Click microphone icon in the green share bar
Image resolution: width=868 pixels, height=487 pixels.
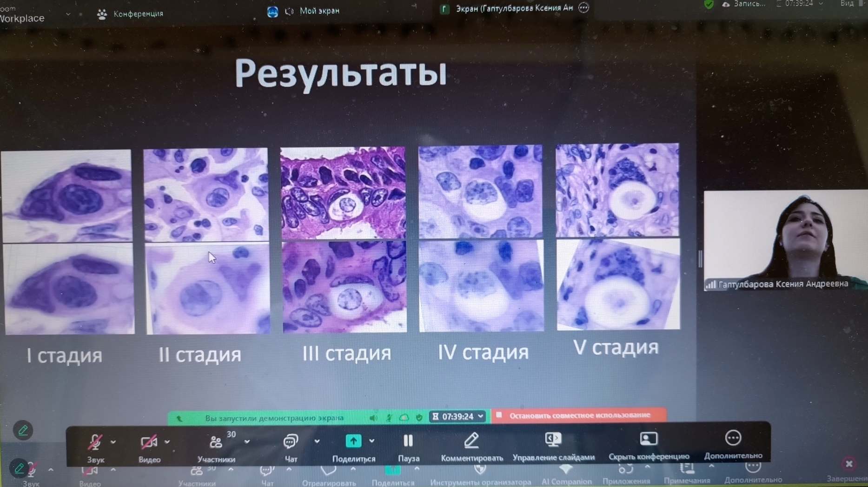click(389, 418)
